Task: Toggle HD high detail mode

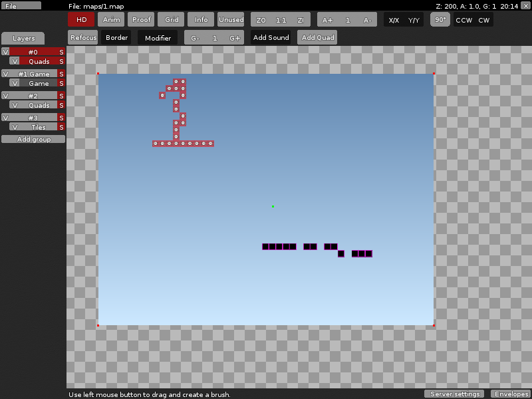Action: pos(81,20)
